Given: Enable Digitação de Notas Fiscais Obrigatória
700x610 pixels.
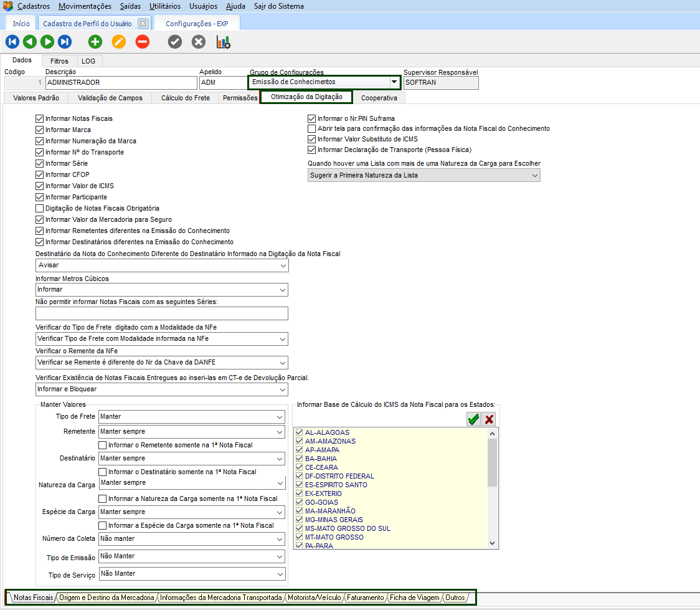Looking at the screenshot, I should coord(40,208).
